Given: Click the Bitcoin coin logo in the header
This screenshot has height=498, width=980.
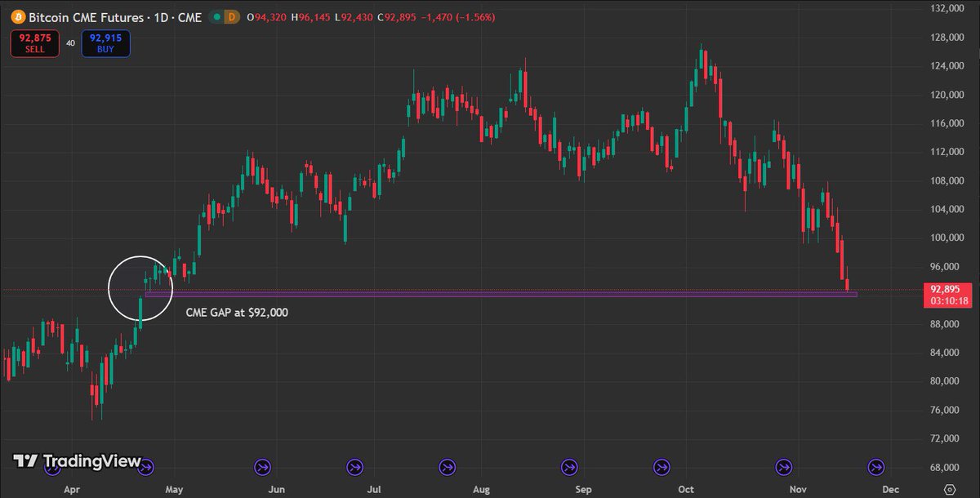Looking at the screenshot, I should tap(20, 16).
